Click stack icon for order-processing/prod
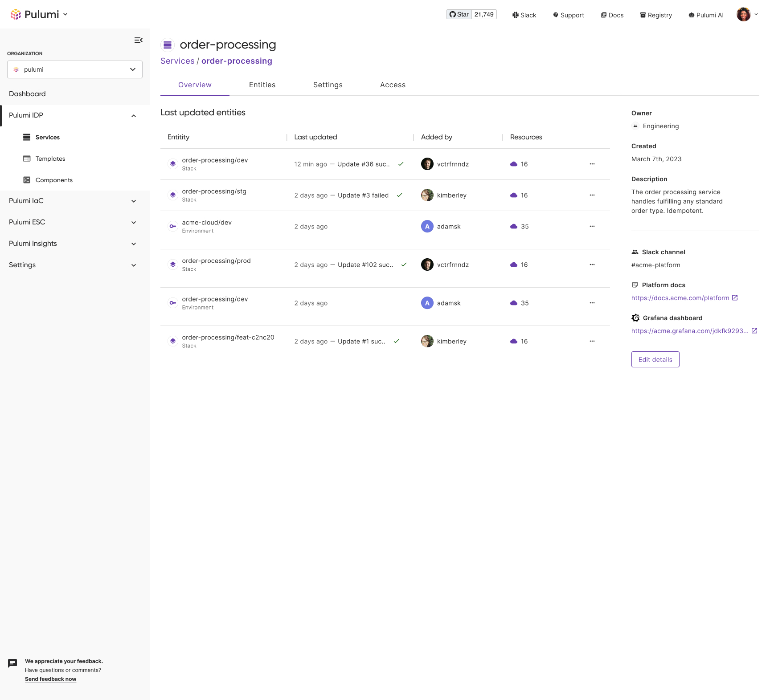The height and width of the screenshot is (700, 770). tap(173, 265)
